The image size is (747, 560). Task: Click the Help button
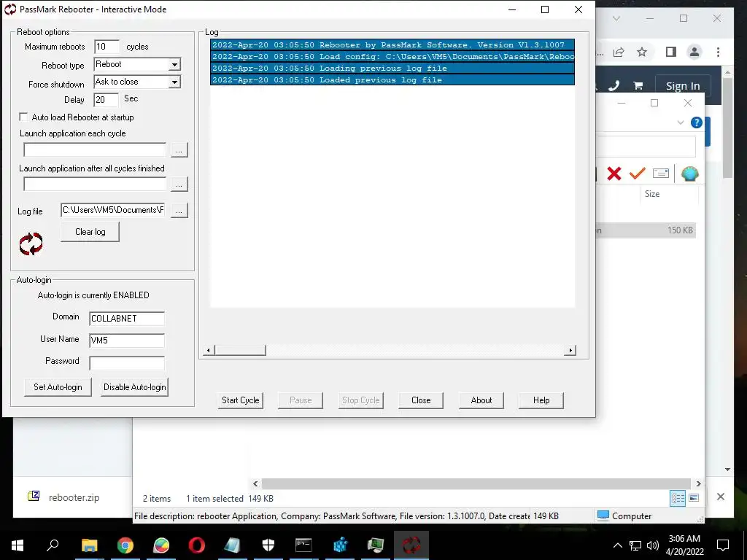[x=541, y=400]
